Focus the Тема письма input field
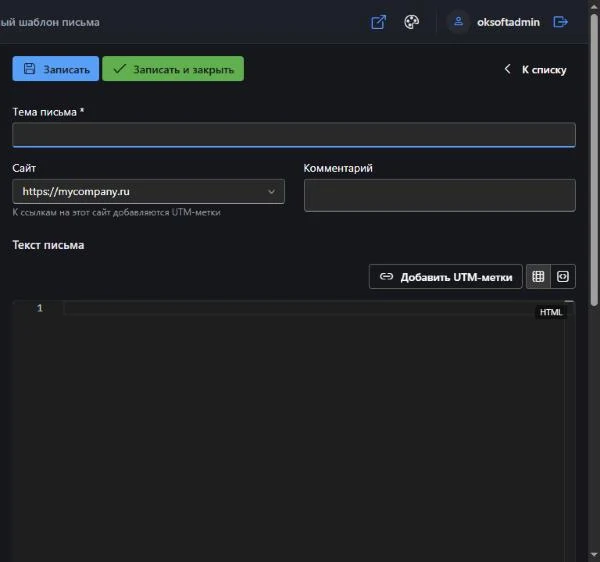600x562 pixels. [294, 135]
